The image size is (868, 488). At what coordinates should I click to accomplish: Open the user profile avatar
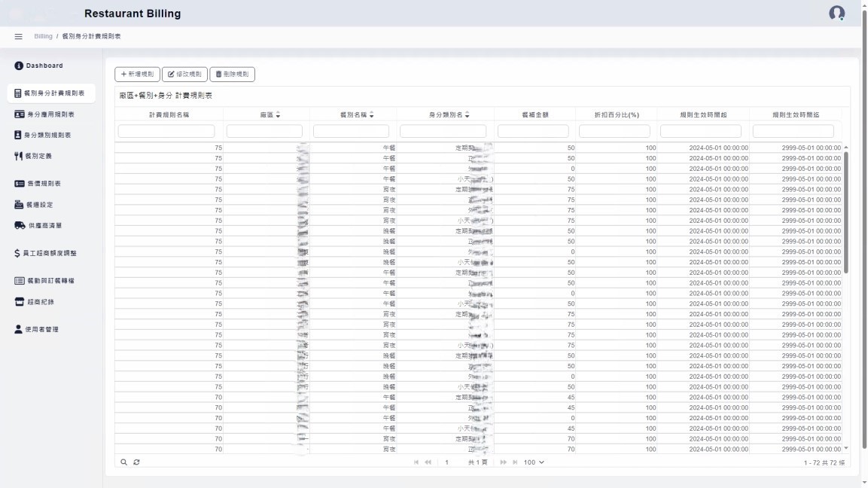[836, 14]
